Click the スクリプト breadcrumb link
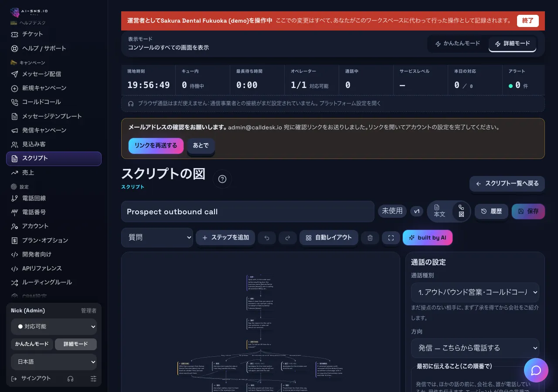Image resolution: width=558 pixels, height=392 pixels. tap(133, 187)
